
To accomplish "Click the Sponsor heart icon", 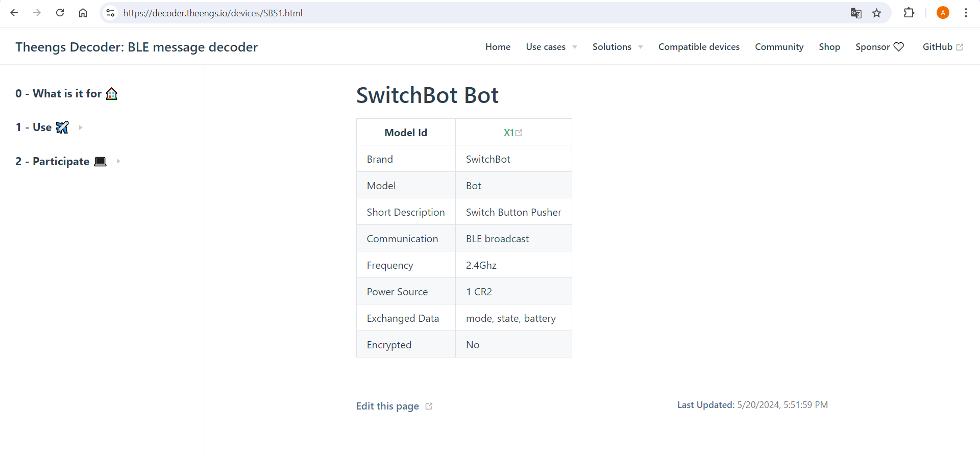I will pyautogui.click(x=899, y=47).
